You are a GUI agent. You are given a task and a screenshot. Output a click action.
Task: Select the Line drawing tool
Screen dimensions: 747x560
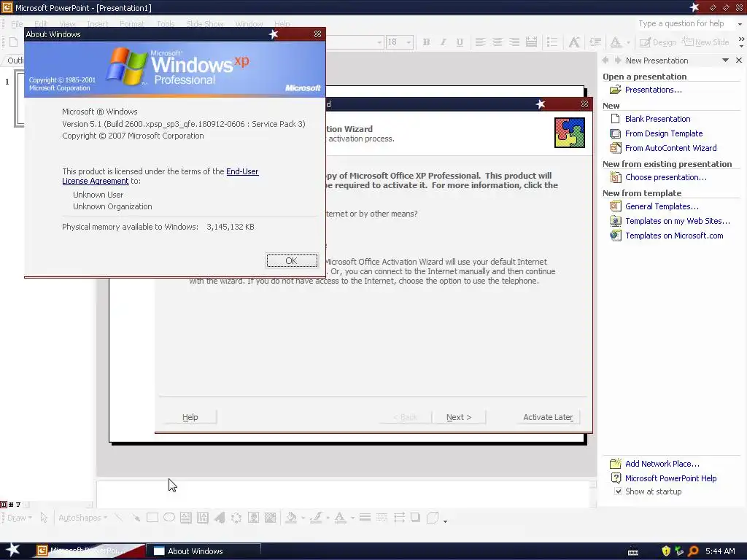[119, 518]
